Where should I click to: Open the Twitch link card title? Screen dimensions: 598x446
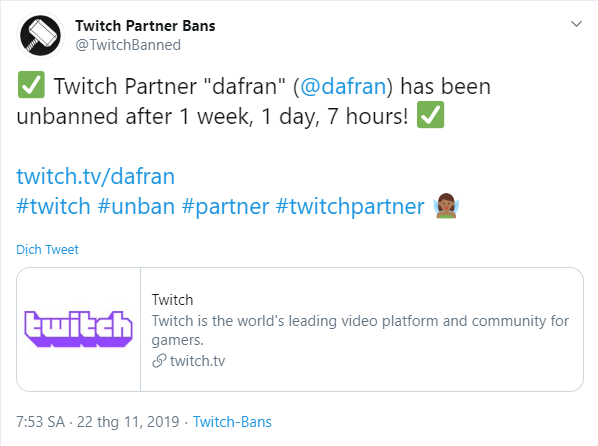(x=172, y=300)
